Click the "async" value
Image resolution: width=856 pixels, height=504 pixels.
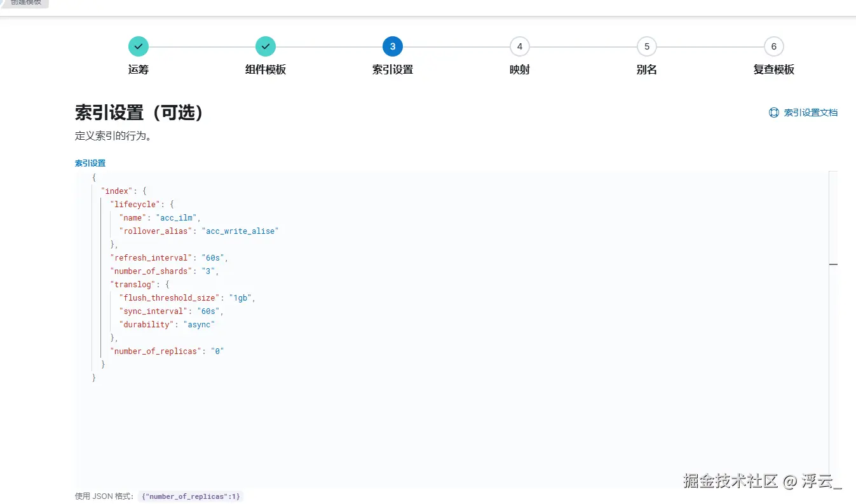(x=199, y=325)
